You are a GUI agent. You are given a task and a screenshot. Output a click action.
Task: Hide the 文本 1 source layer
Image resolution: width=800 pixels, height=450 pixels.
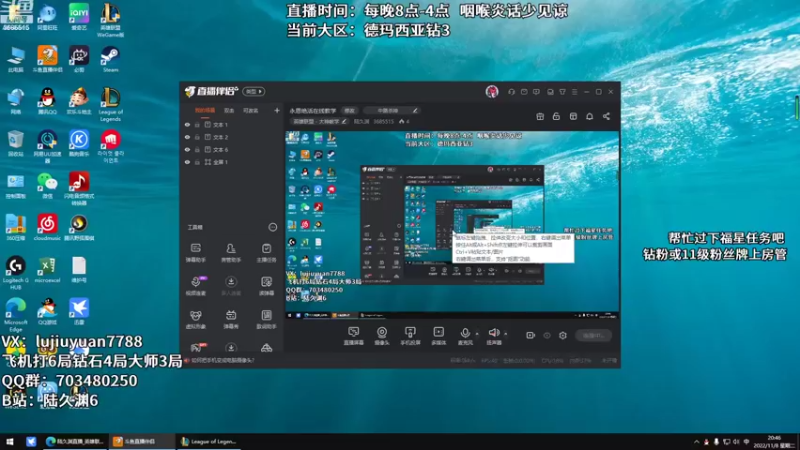(x=187, y=124)
